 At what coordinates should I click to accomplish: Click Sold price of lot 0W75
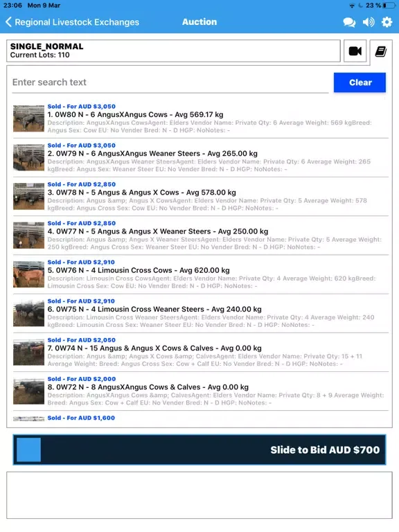point(81,301)
